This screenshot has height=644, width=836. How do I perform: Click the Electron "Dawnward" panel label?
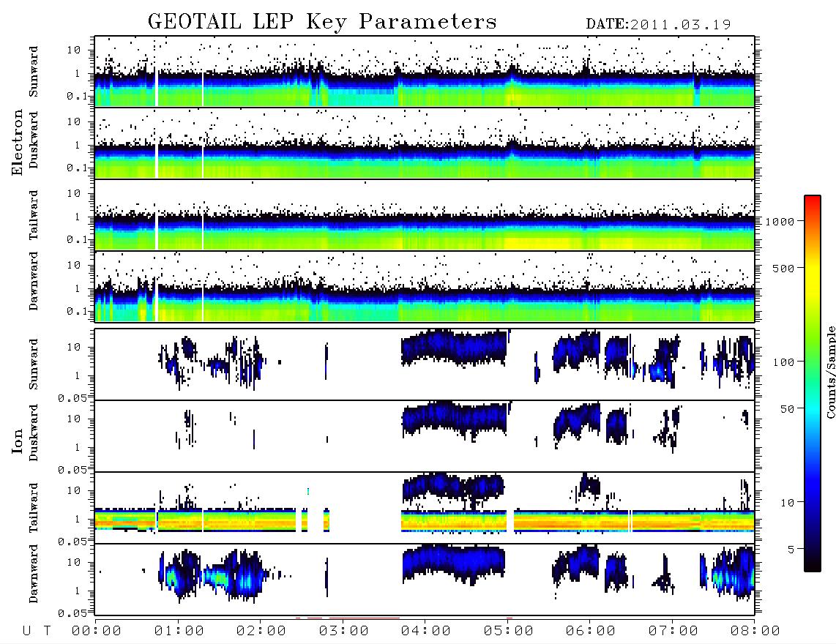[x=34, y=282]
